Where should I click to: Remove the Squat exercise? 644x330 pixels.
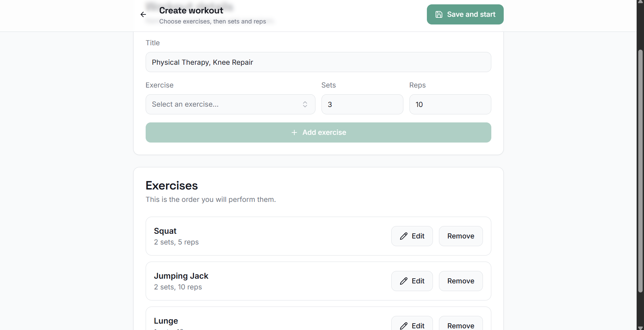tap(461, 236)
